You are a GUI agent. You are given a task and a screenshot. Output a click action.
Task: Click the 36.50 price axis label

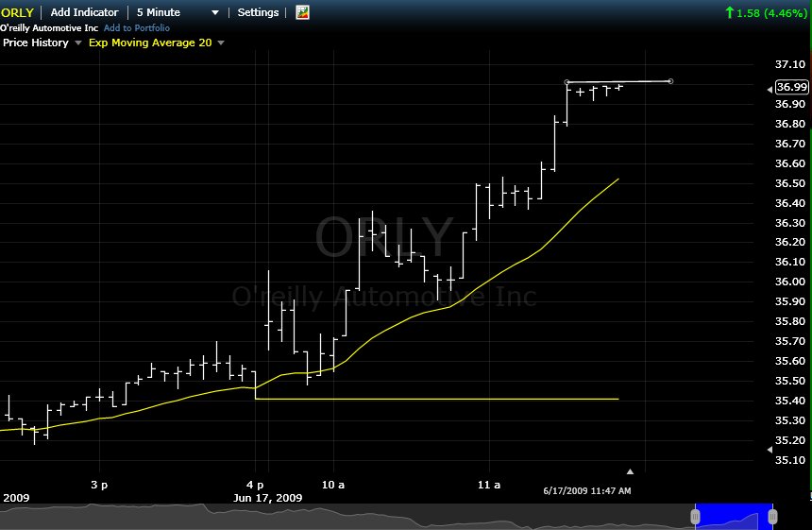pos(790,183)
